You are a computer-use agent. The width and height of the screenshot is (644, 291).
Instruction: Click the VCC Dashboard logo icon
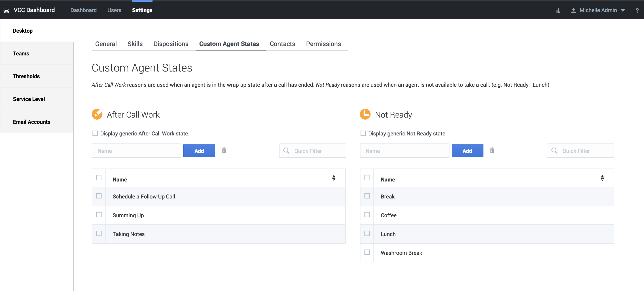[x=6, y=10]
